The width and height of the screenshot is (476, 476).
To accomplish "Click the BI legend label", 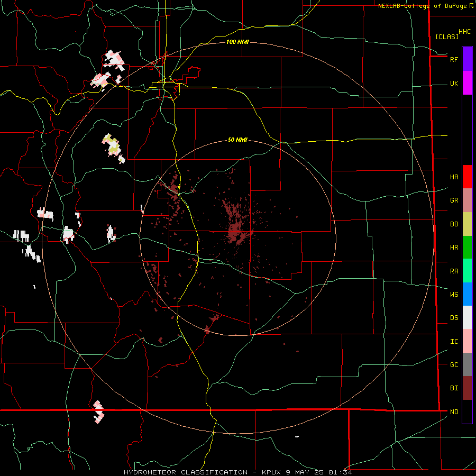I will click(x=454, y=388).
